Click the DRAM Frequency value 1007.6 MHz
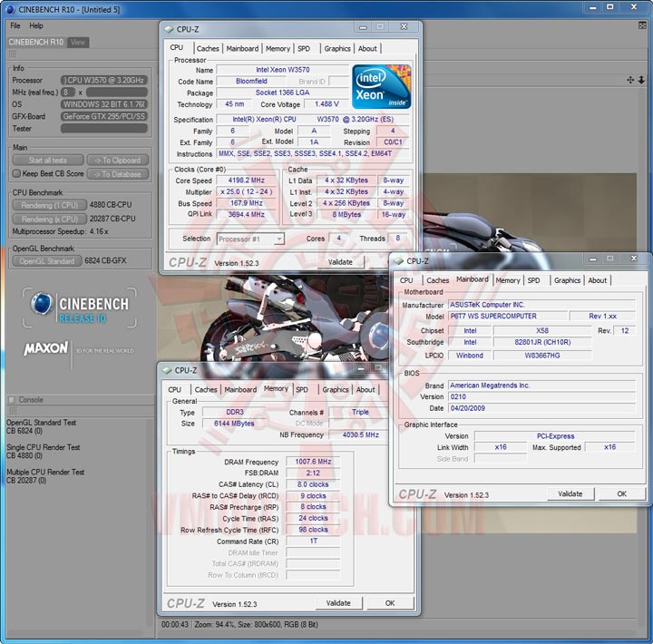 [x=313, y=462]
